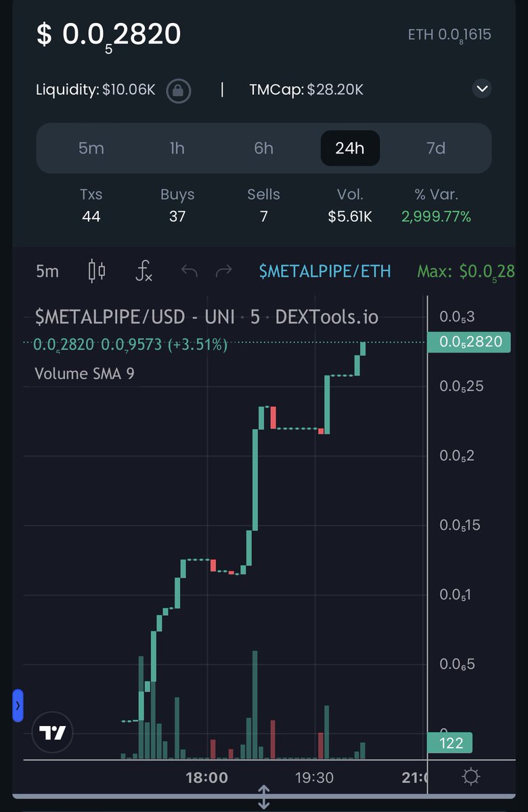Image resolution: width=528 pixels, height=812 pixels.
Task: Click the blue side panel expander
Action: point(18,706)
